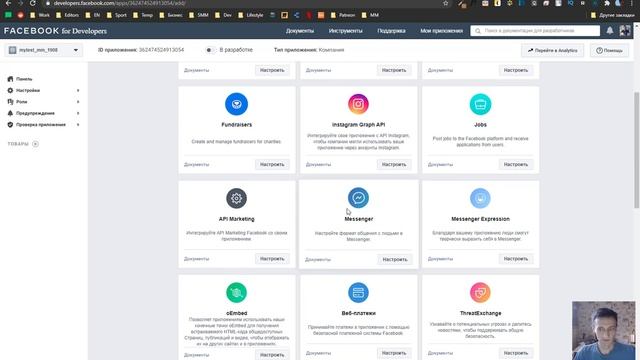Open Документы link on Messenger Expression card

440,259
